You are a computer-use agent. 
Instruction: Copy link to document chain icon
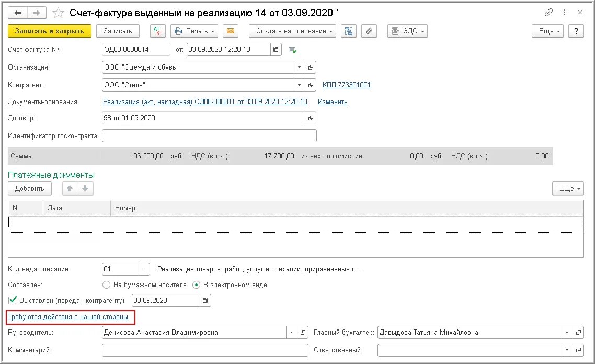point(548,13)
